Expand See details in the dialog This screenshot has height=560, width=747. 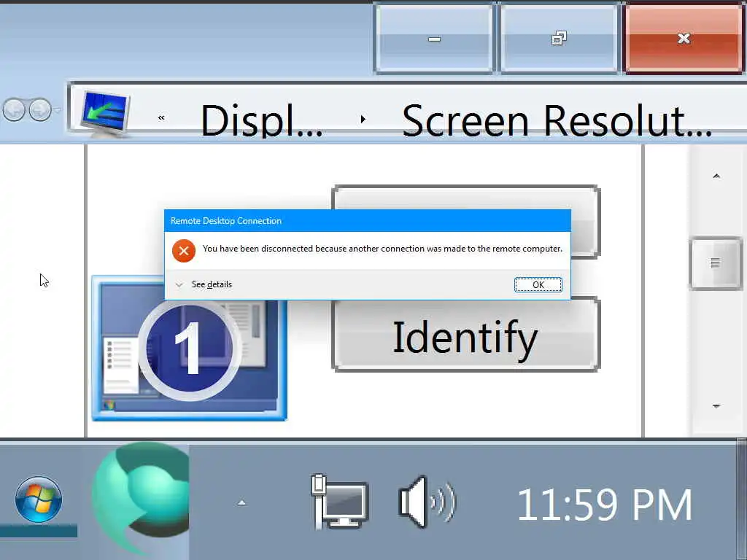(204, 284)
